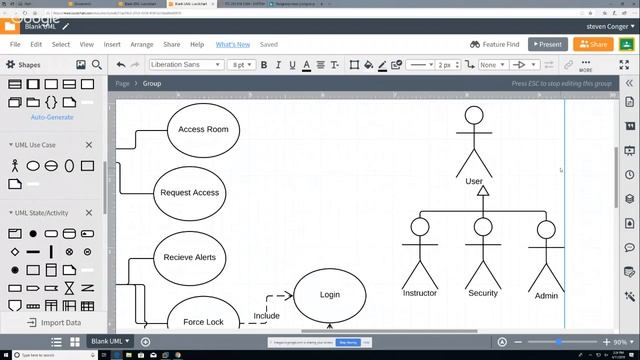
Task: Click the fullscreen expand icon
Action: coord(624,64)
